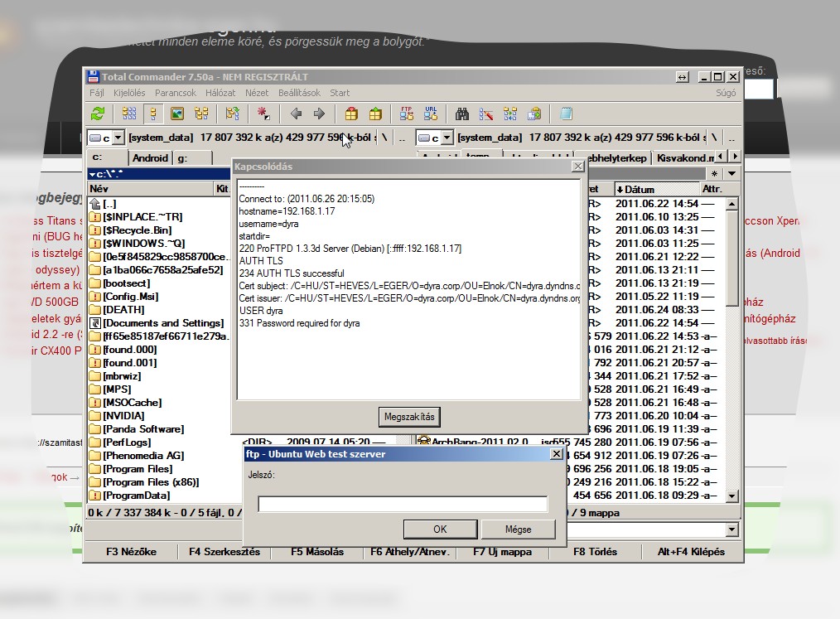Open the Beállítások menu

click(299, 93)
